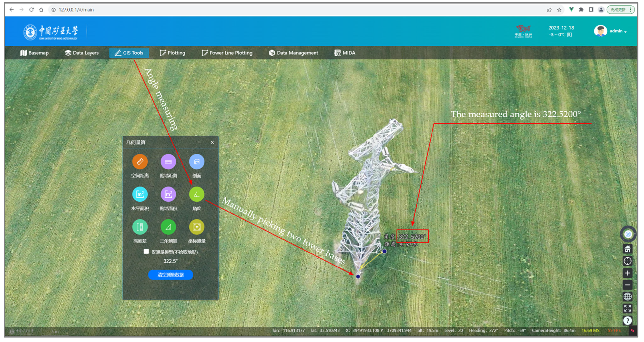Viewport: 644px width, 342px height.
Task: Select the ground area (贴地面积) tool
Action: pos(168,194)
